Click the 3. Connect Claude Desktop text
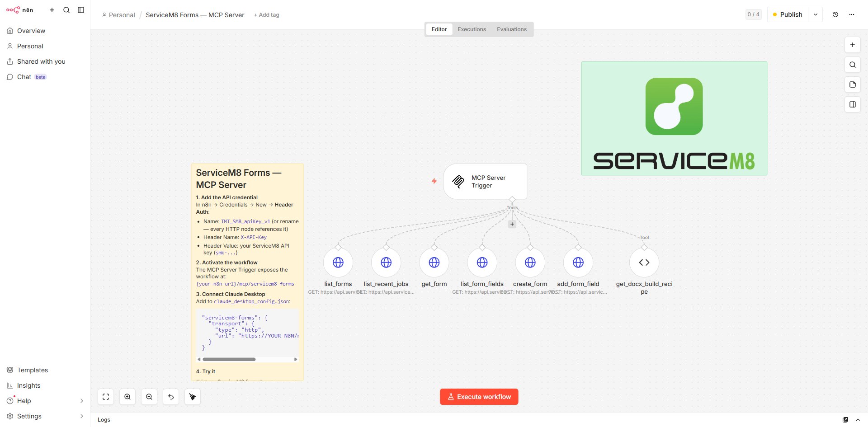The width and height of the screenshot is (868, 427). tap(231, 294)
